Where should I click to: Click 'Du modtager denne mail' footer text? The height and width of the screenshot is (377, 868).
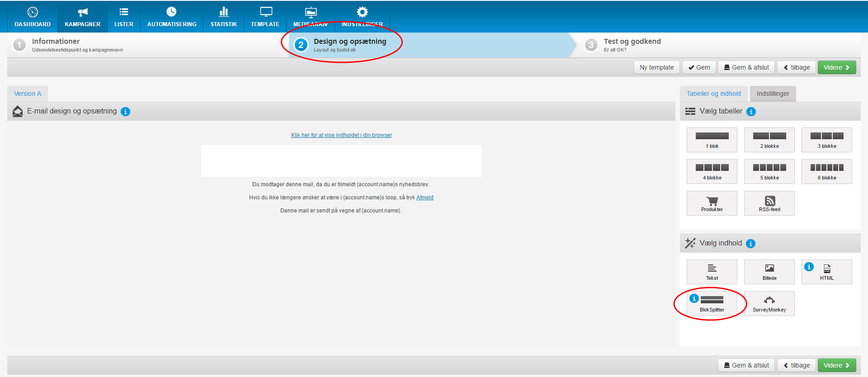tap(340, 184)
